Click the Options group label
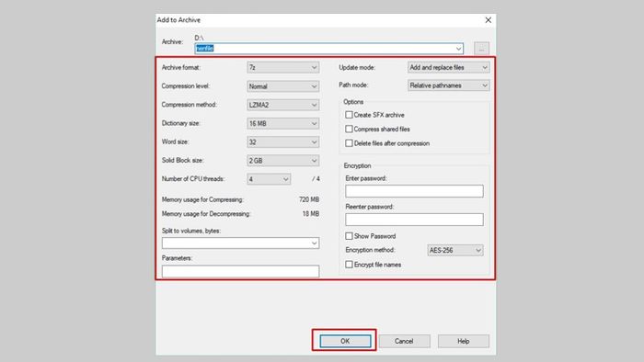 (353, 102)
